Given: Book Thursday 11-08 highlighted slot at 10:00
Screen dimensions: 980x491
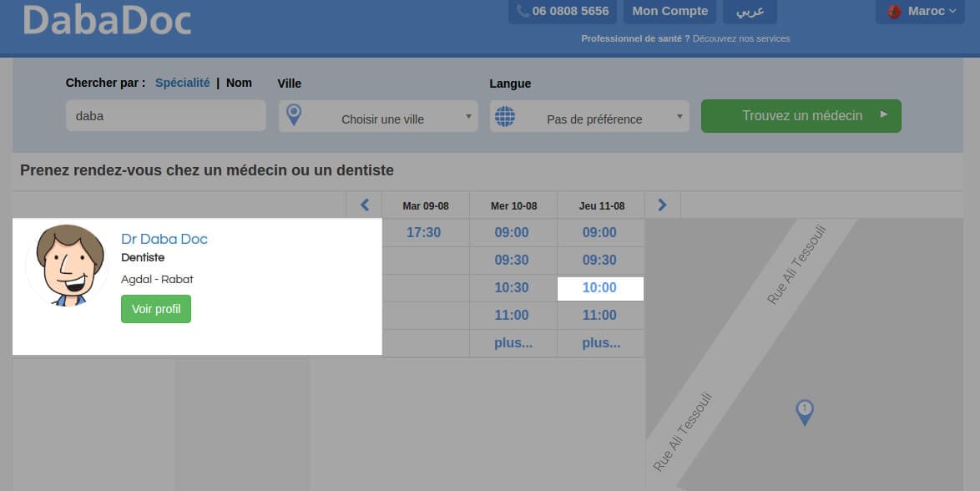Looking at the screenshot, I should click(x=600, y=288).
